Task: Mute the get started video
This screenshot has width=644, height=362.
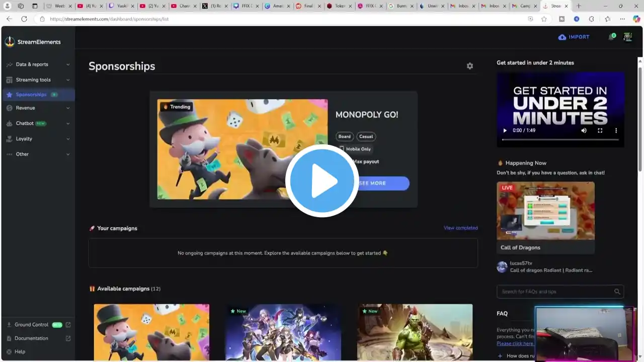Action: 584,130
